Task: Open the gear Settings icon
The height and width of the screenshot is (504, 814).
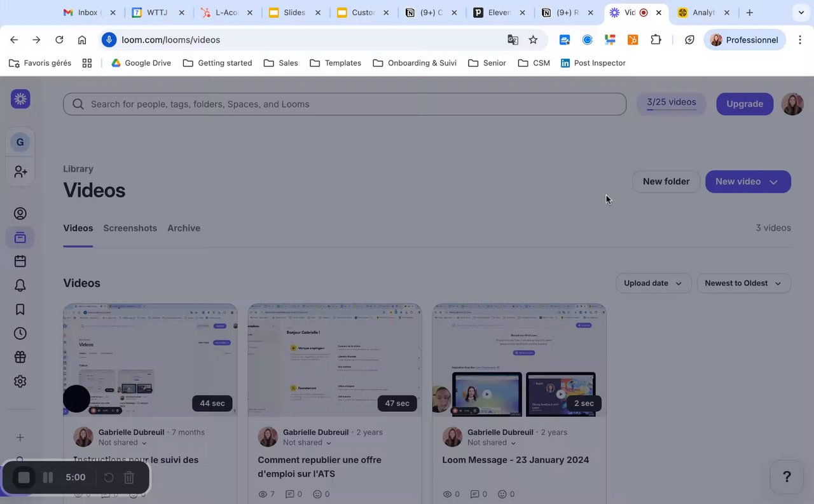Action: point(20,381)
